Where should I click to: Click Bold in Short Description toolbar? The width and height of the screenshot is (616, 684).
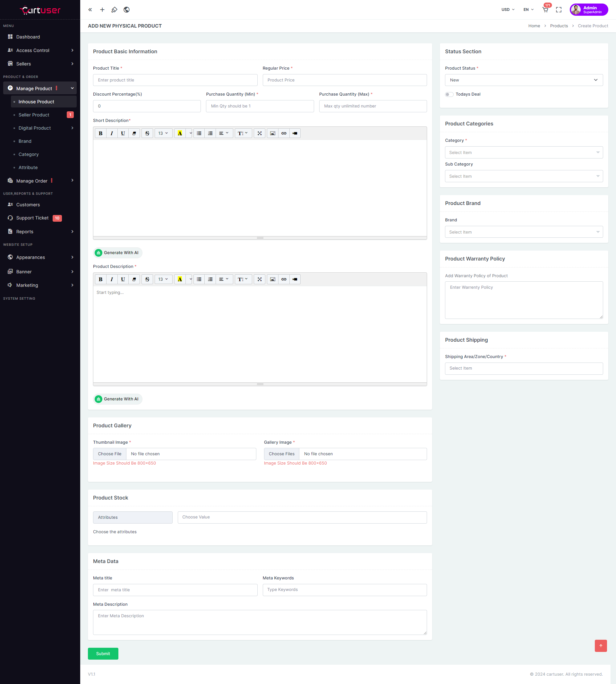tap(100, 133)
